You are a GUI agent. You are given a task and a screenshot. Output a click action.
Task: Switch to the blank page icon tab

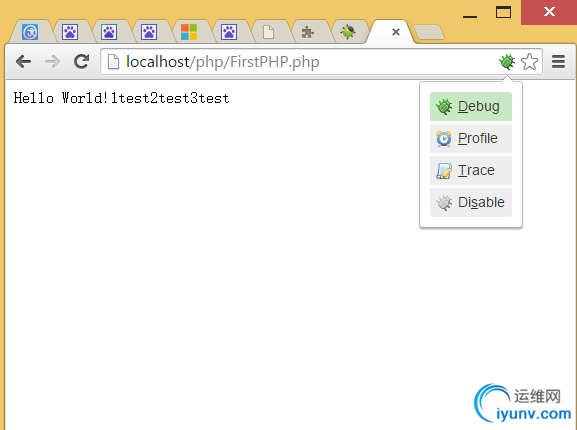269,32
